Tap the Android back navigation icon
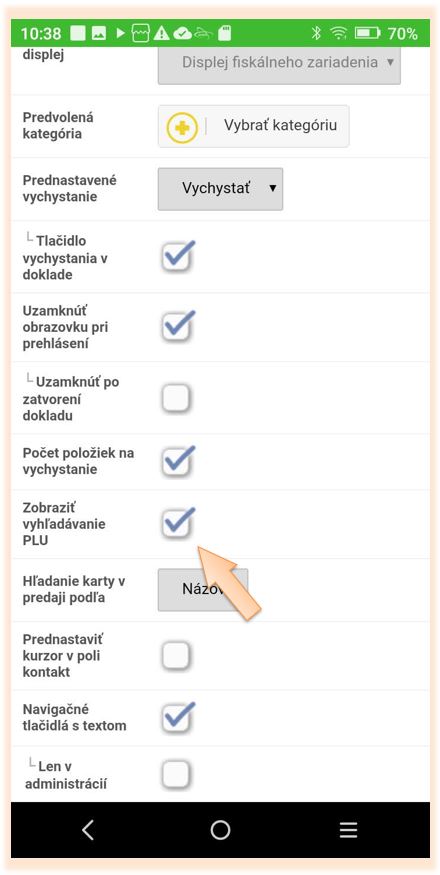This screenshot has width=440, height=875. [88, 830]
